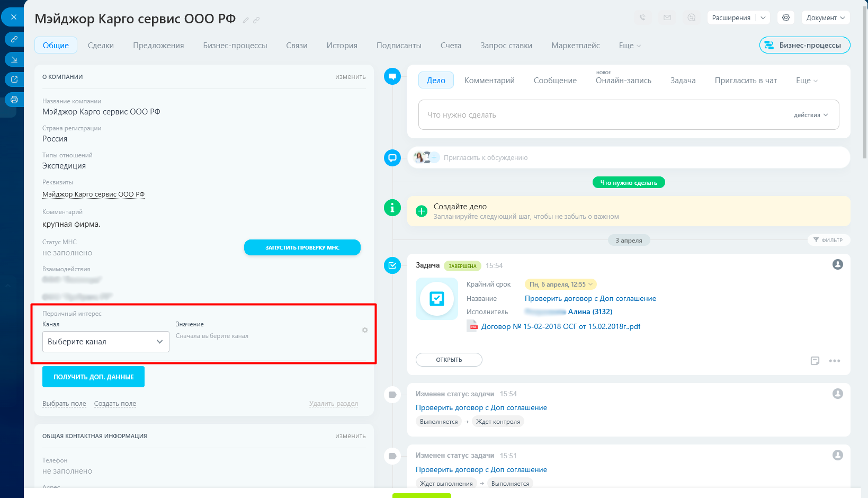The width and height of the screenshot is (868, 498).
Task: Click task thumbnail icon in Задача card
Action: [x=437, y=299]
